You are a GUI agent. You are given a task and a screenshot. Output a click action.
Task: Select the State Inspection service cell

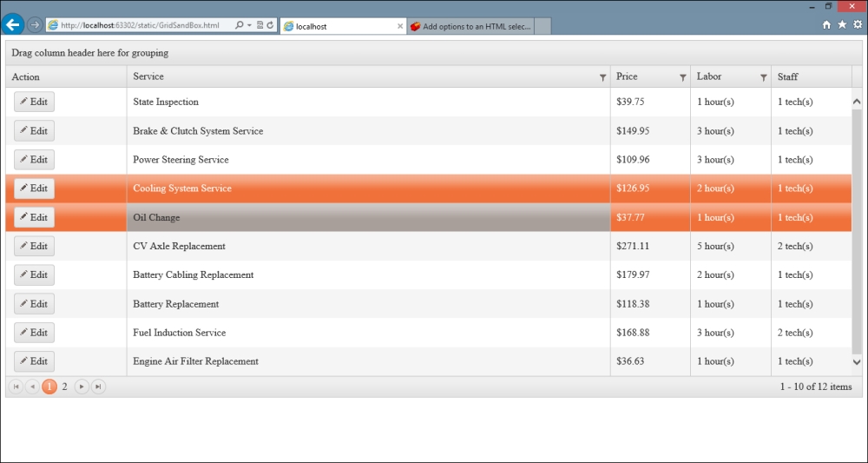tap(369, 102)
